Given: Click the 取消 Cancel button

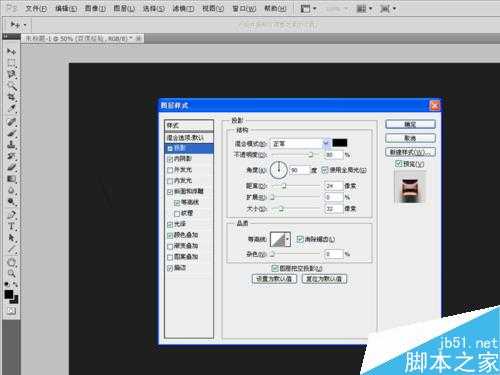Looking at the screenshot, I should tap(410, 138).
